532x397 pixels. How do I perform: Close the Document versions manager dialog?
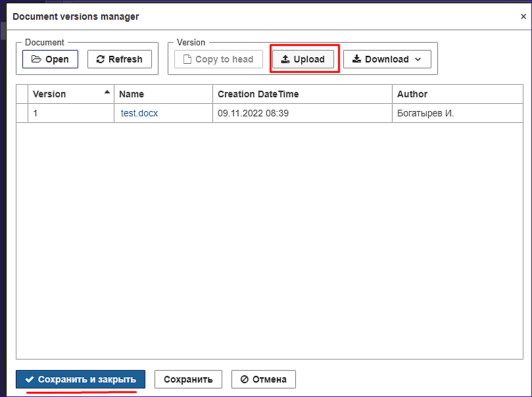[523, 16]
